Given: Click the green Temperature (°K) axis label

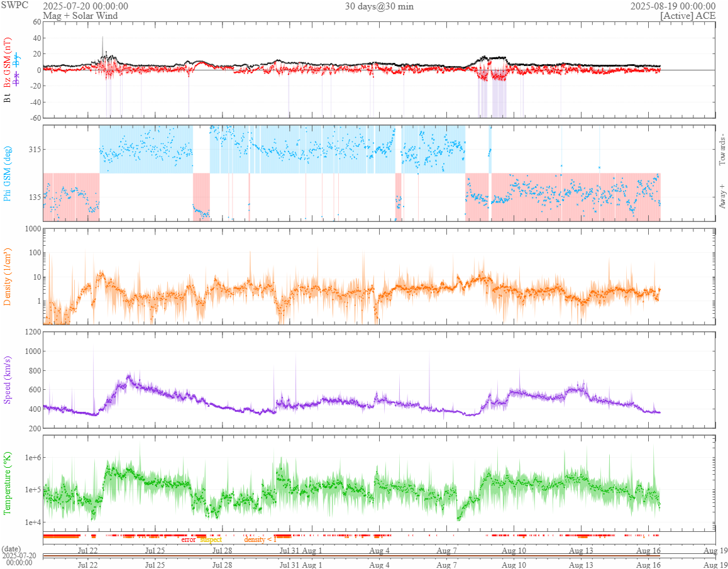Looking at the screenshot, I should pyautogui.click(x=7, y=483).
